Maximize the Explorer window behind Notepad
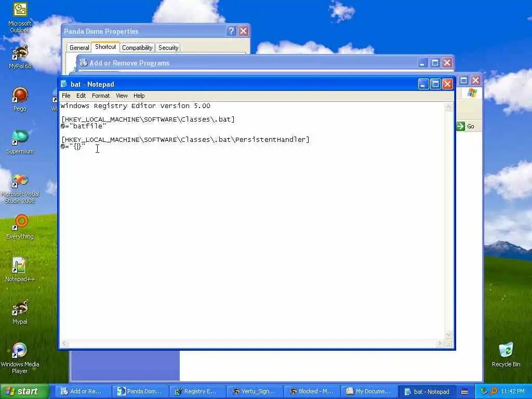 point(463,80)
